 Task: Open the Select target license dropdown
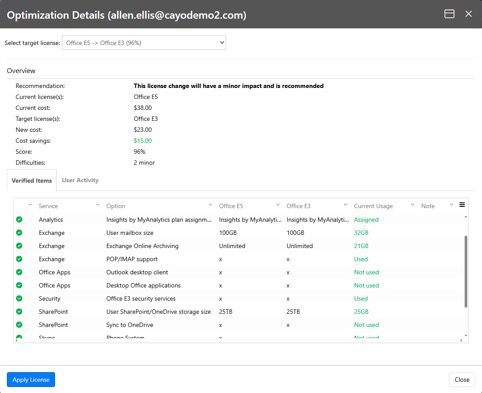point(144,43)
